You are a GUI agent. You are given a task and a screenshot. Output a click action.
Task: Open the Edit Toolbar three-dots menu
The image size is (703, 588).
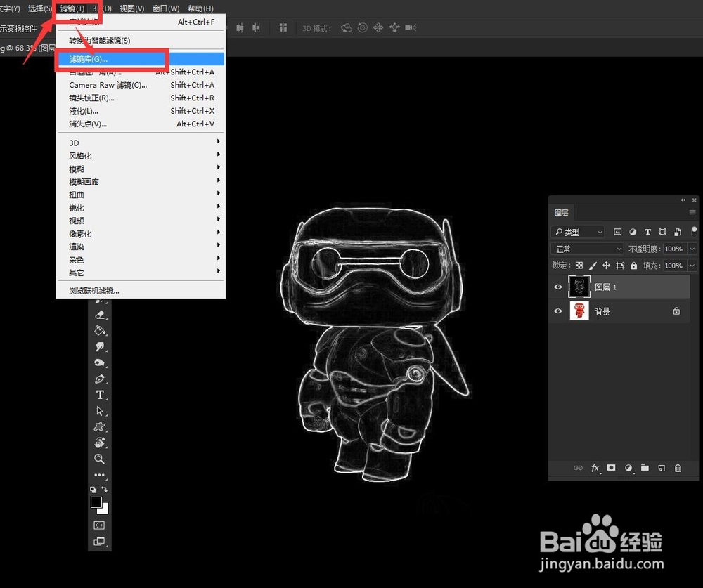point(100,475)
